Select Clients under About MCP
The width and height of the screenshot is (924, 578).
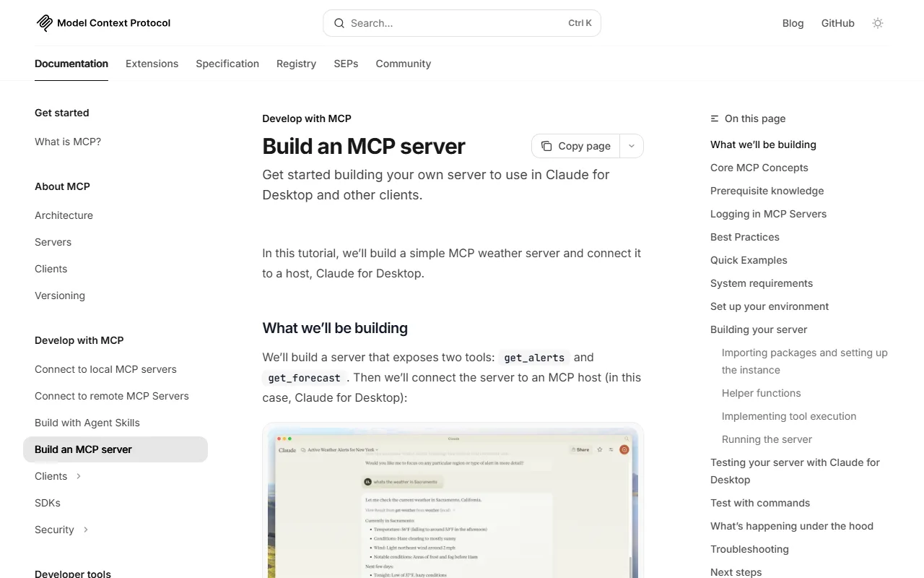point(51,269)
